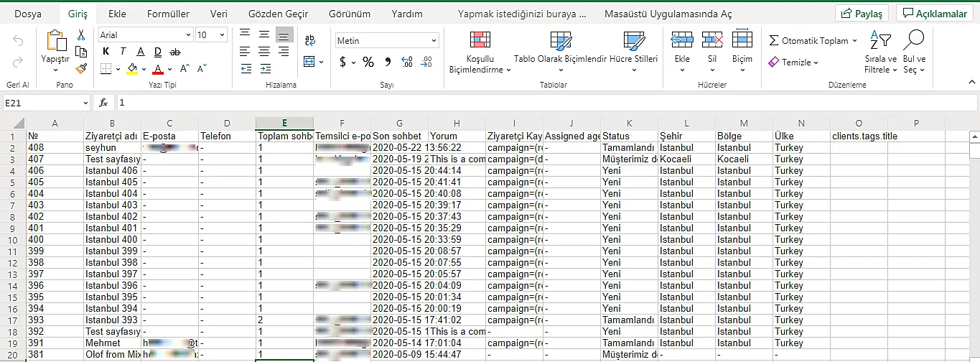Screen dimensions: 980x362
Task: Click the Wrap Text icon
Action: [x=310, y=41]
